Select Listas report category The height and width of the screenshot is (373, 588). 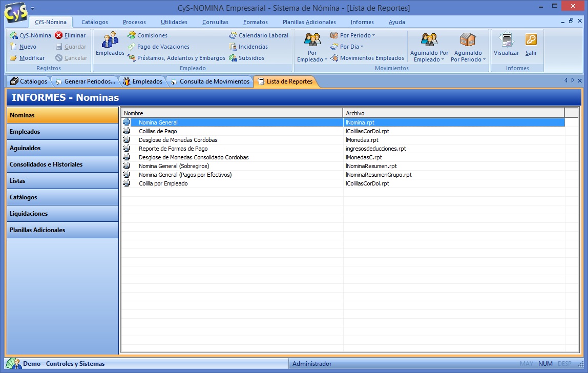[x=62, y=181]
